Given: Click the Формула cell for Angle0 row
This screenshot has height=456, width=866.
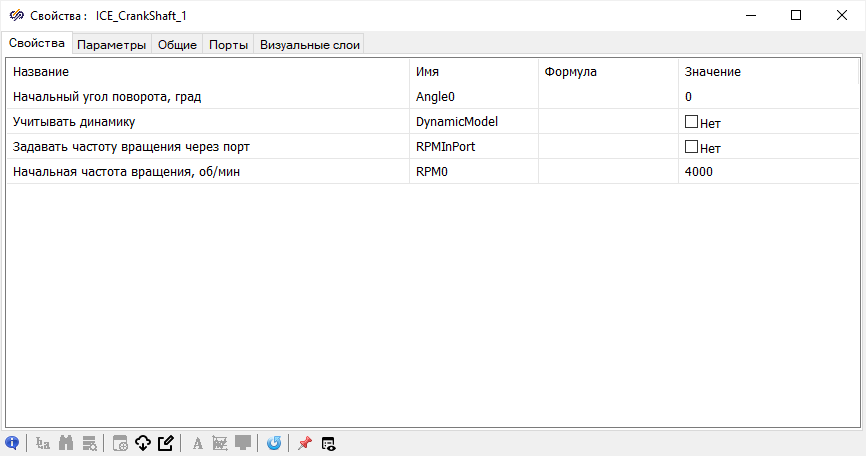Looking at the screenshot, I should pos(608,97).
